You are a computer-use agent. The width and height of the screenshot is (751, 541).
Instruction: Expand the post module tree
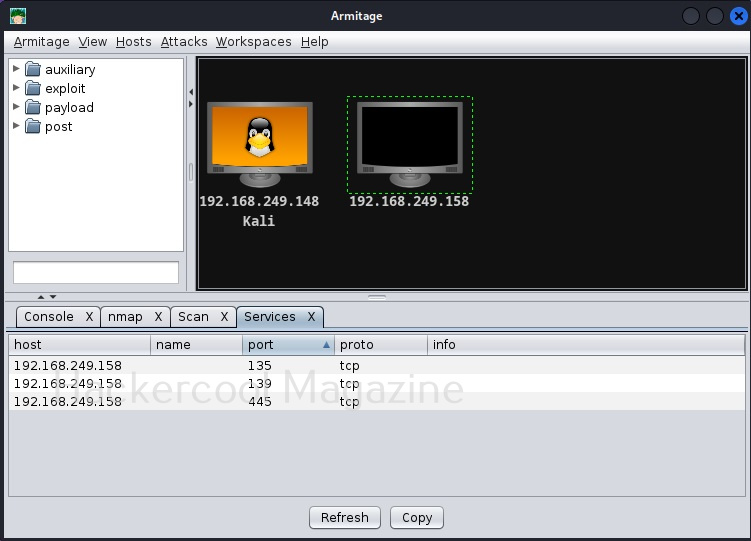click(x=16, y=125)
